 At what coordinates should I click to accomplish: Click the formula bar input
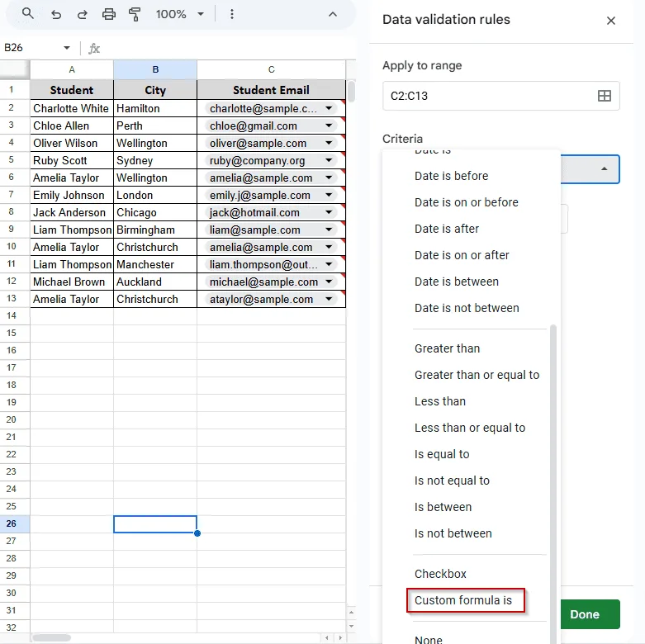coord(226,48)
